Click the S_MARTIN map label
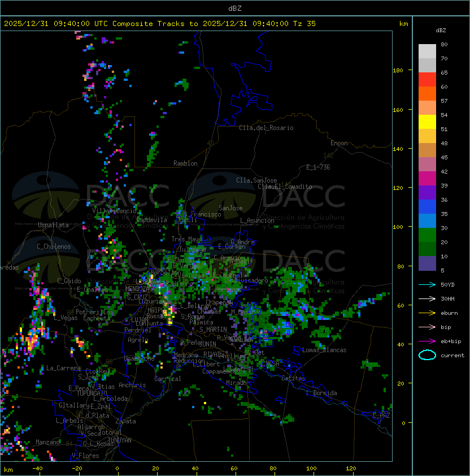470x476 pixels. 214,330
